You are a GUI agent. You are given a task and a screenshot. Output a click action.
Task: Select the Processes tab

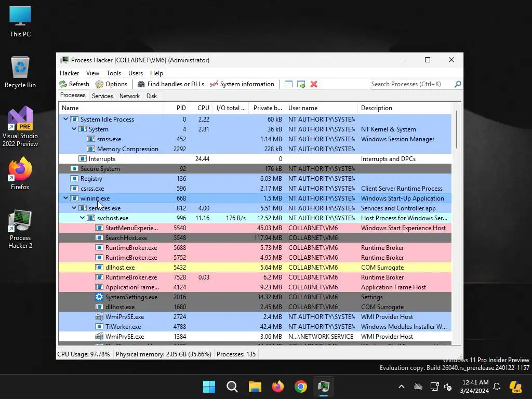pos(73,96)
